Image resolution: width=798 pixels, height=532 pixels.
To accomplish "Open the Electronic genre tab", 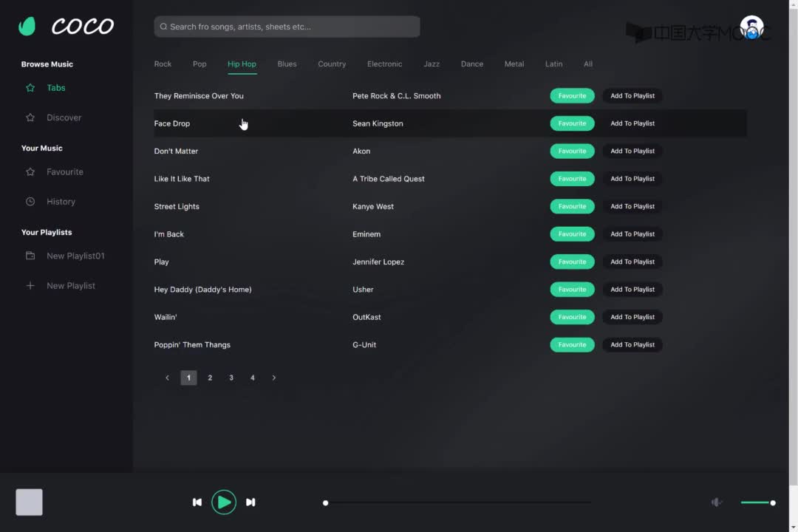I will coord(385,64).
